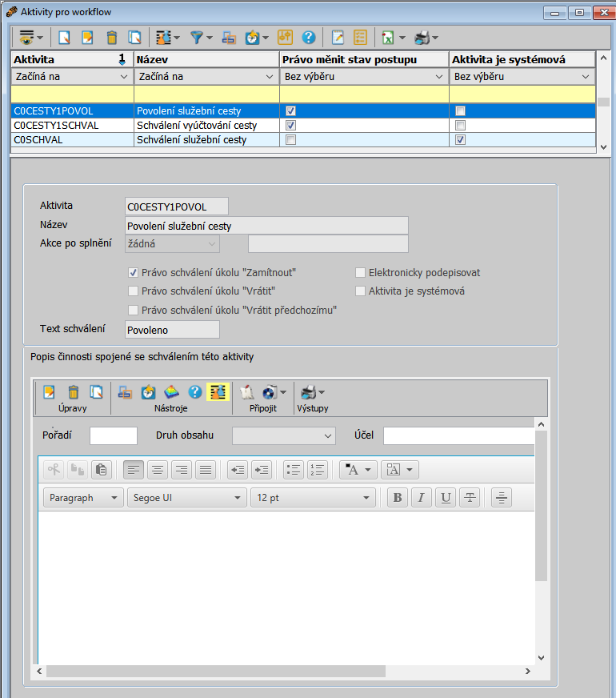This screenshot has height=698, width=616.
Task: Click the underline formatting button
Action: click(446, 498)
